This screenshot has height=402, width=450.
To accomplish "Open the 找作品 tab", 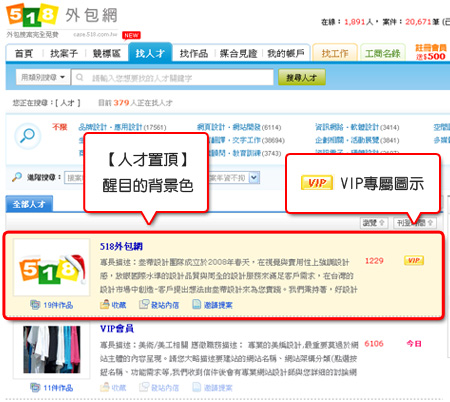I will click(x=194, y=53).
